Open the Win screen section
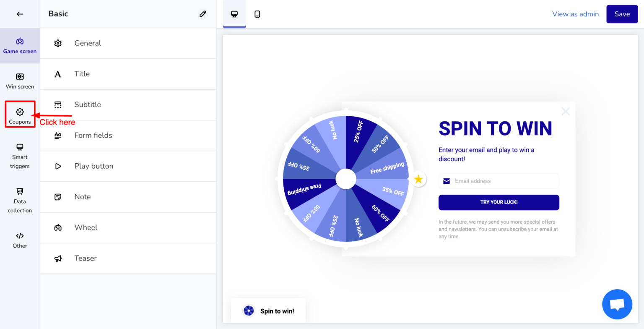The image size is (644, 329). [x=20, y=81]
